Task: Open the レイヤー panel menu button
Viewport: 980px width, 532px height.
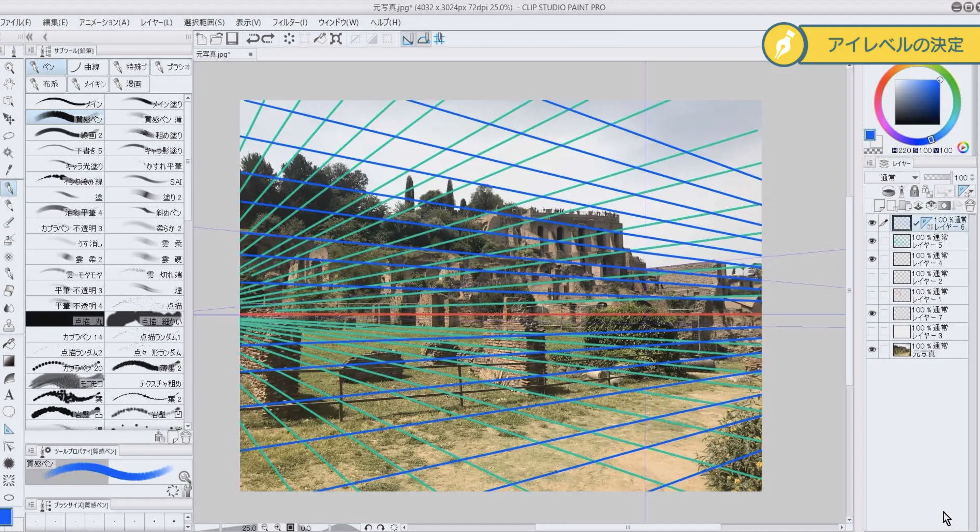Action: click(x=870, y=163)
